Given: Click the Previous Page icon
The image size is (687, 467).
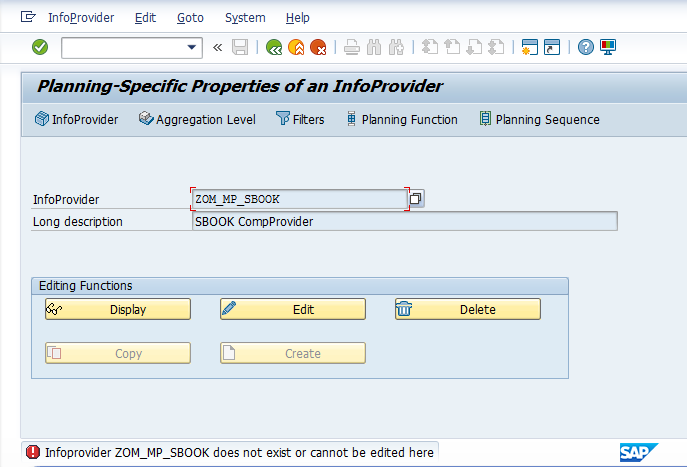Looking at the screenshot, I should (452, 47).
